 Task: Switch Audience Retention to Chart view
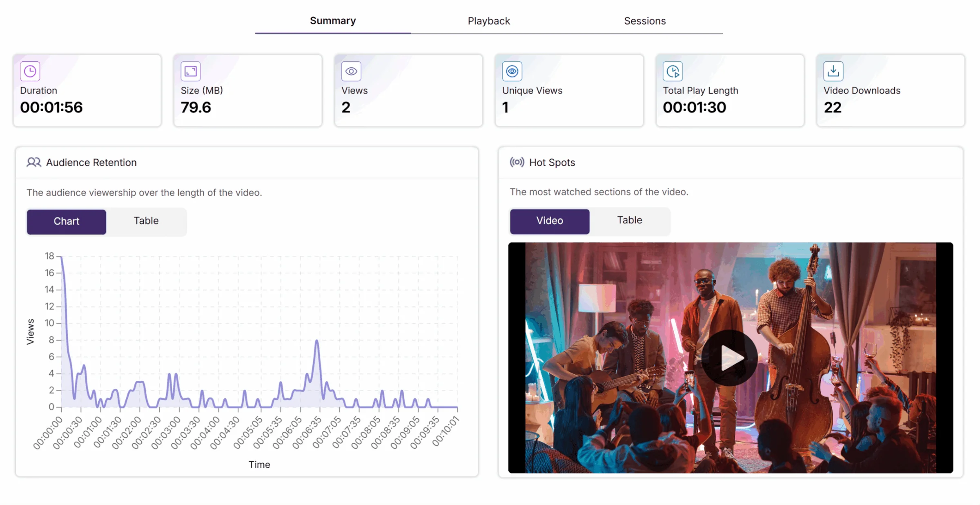coord(67,221)
